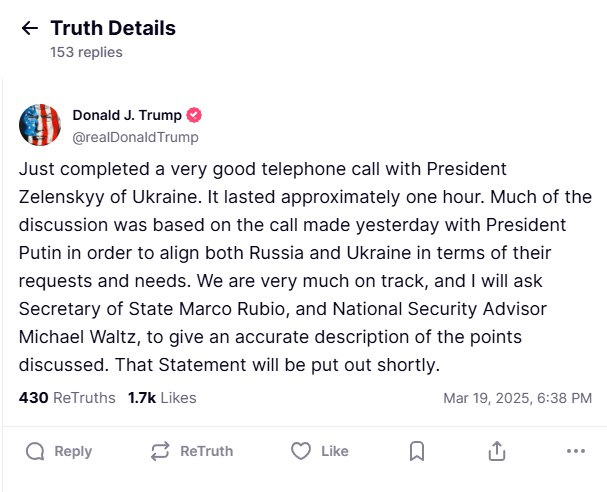View the 1.7k Likes list
Screen dimensions: 607x492
click(x=161, y=397)
